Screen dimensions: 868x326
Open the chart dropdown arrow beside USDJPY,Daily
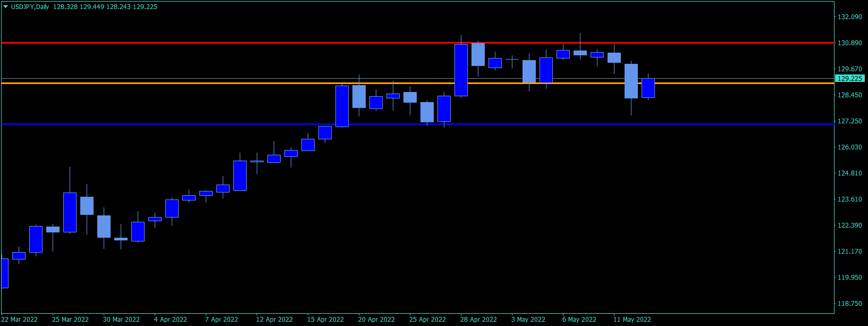[x=6, y=7]
